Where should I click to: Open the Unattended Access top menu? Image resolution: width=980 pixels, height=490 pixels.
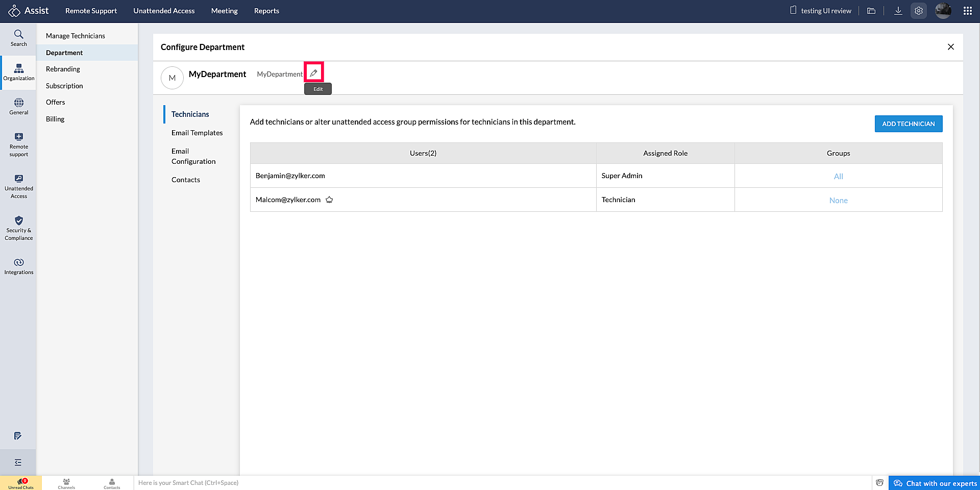tap(164, 11)
